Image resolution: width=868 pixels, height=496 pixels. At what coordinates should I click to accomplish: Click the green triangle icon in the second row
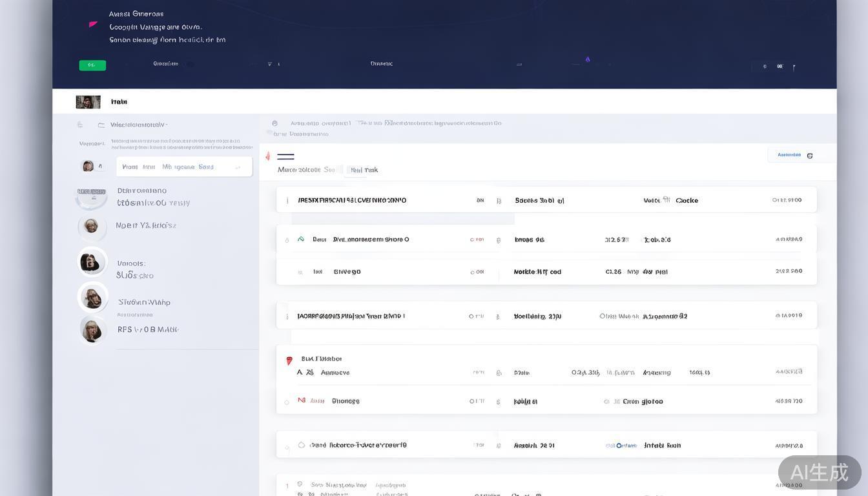(x=300, y=239)
